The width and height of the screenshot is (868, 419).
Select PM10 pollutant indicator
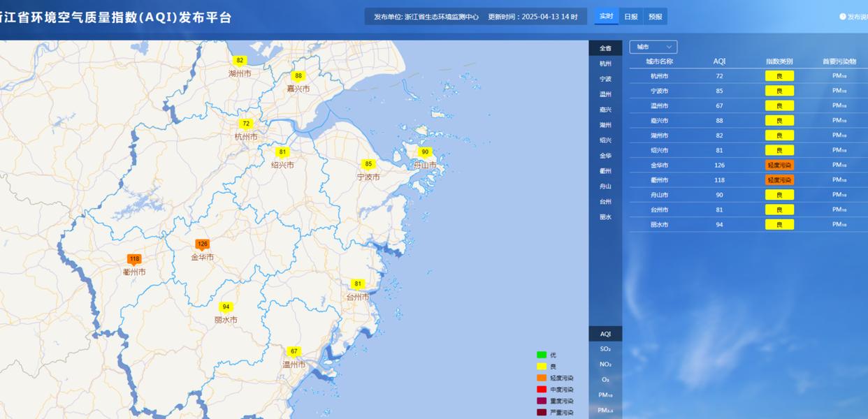[x=605, y=395]
